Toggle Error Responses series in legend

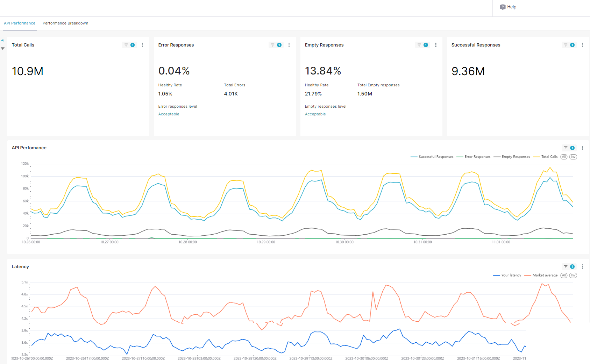pos(474,157)
